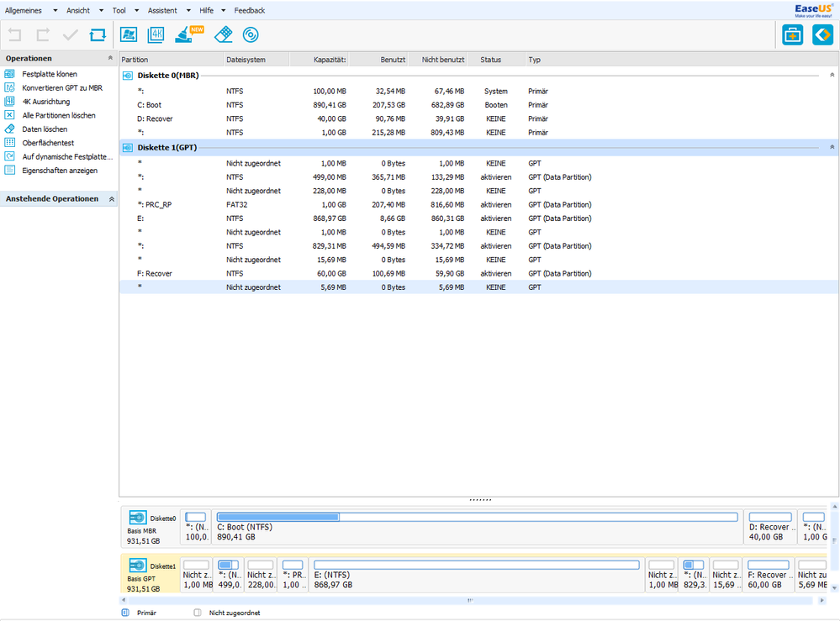Screen dimensions: 840x621
Task: Click the Migrate OS toolbar icon
Action: click(129, 35)
